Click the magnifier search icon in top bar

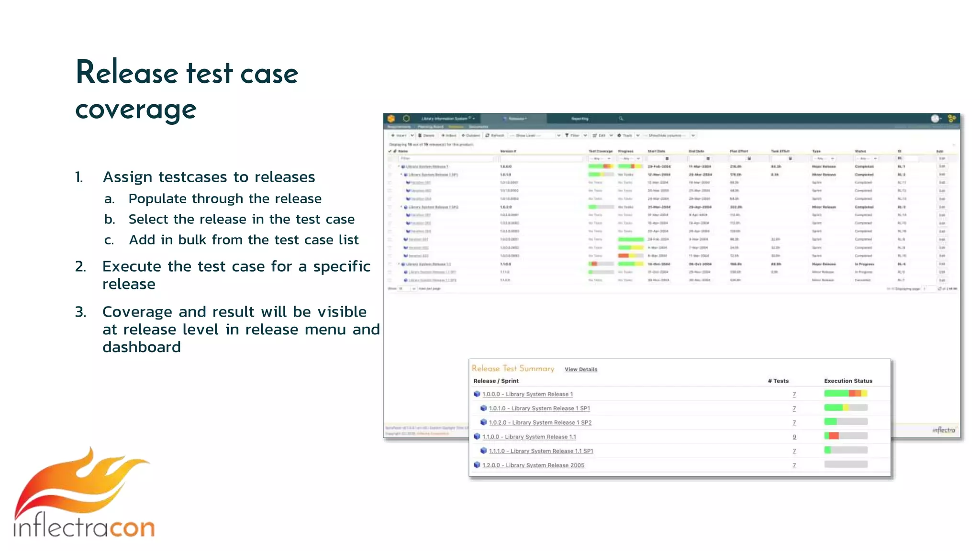(x=621, y=118)
